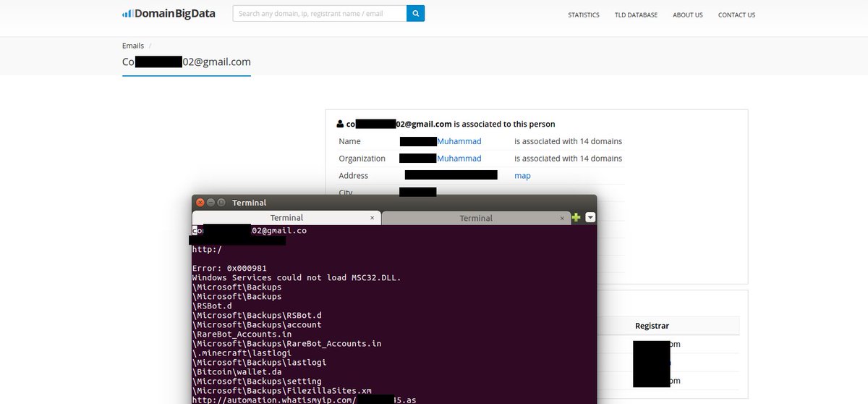The height and width of the screenshot is (404, 868).
Task: Select the first Terminal tab
Action: (286, 217)
